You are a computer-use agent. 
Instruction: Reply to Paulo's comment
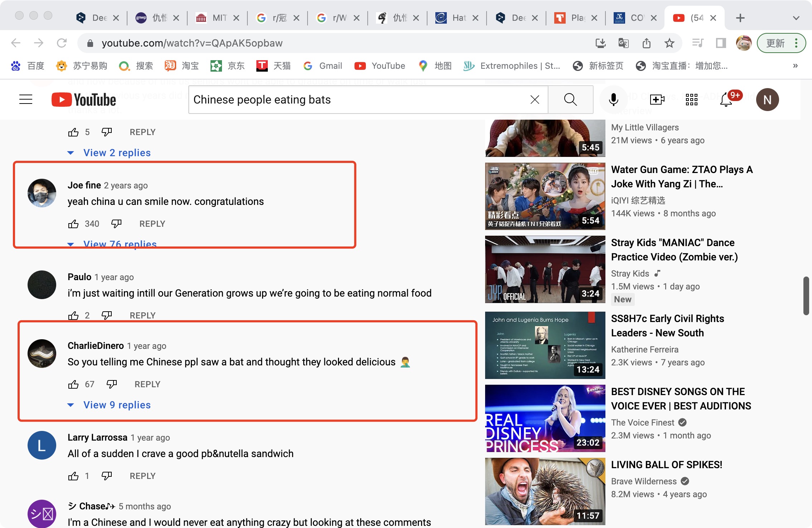pyautogui.click(x=142, y=316)
